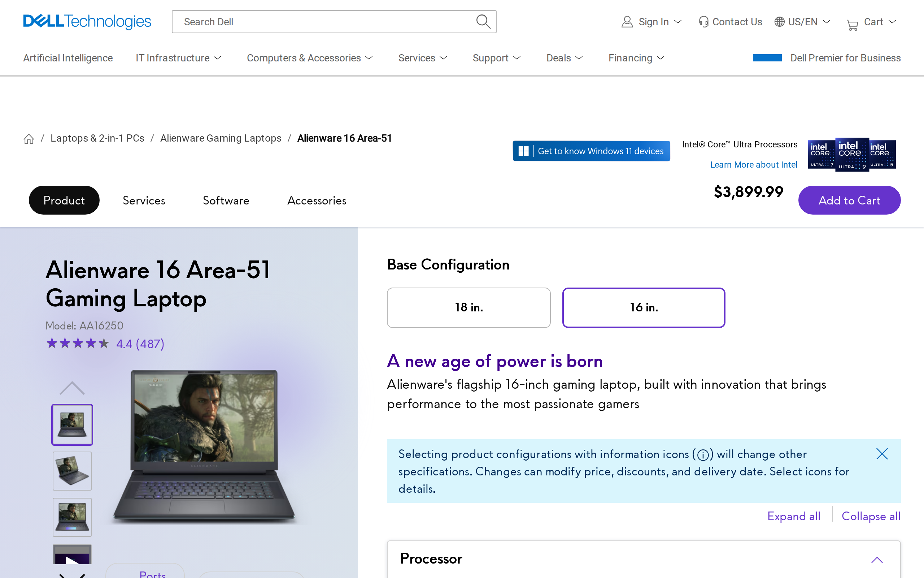This screenshot has height=578, width=924.
Task: Switch to the Software tab
Action: click(226, 200)
